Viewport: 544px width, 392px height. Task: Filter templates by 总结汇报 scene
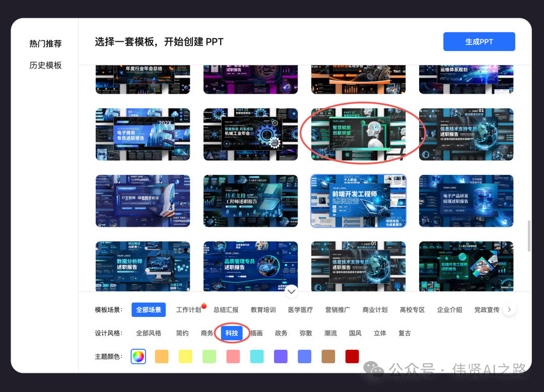pos(226,310)
